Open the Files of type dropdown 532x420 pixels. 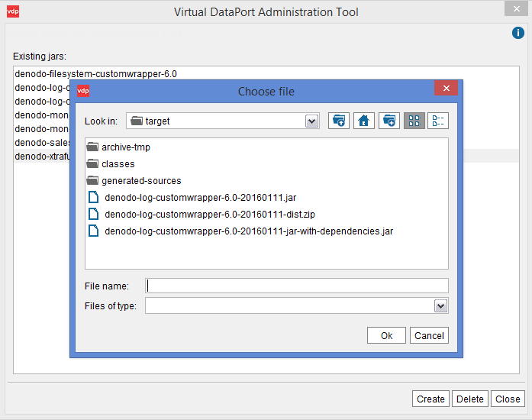pos(440,306)
